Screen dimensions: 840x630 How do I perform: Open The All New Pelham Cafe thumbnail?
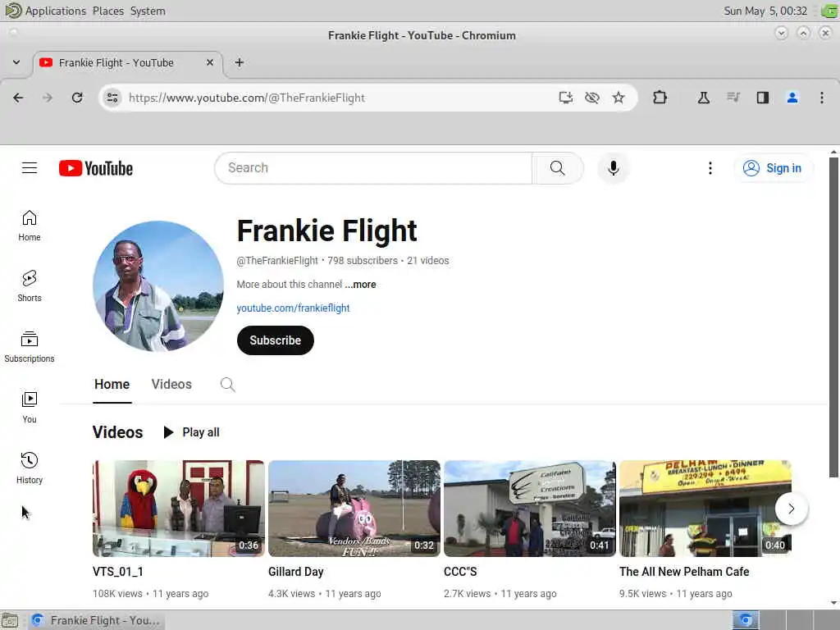pos(705,509)
